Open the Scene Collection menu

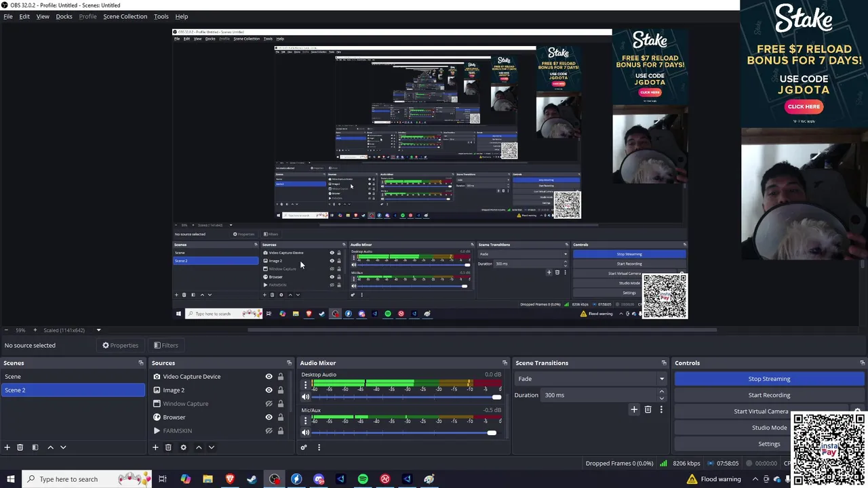tap(125, 16)
